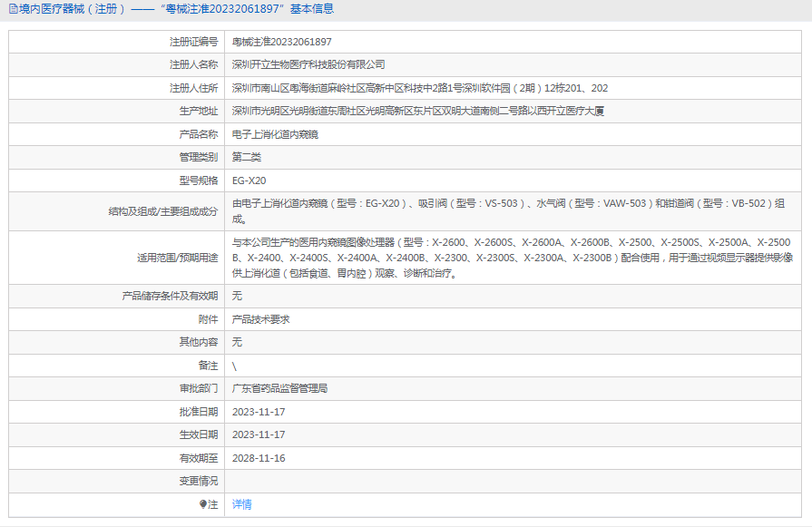812x527 pixels.
Task: Click the document icon in page title
Action: pyautogui.click(x=13, y=9)
